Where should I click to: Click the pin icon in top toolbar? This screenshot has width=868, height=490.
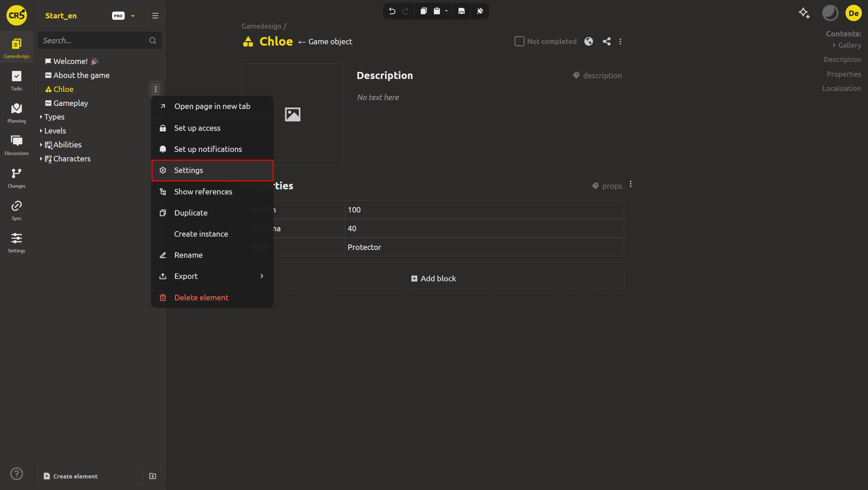click(x=480, y=11)
